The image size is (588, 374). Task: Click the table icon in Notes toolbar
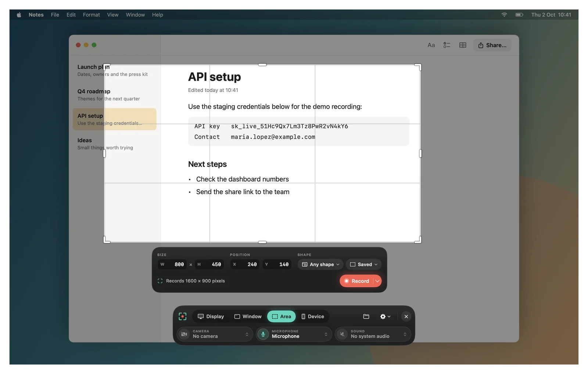[463, 45]
